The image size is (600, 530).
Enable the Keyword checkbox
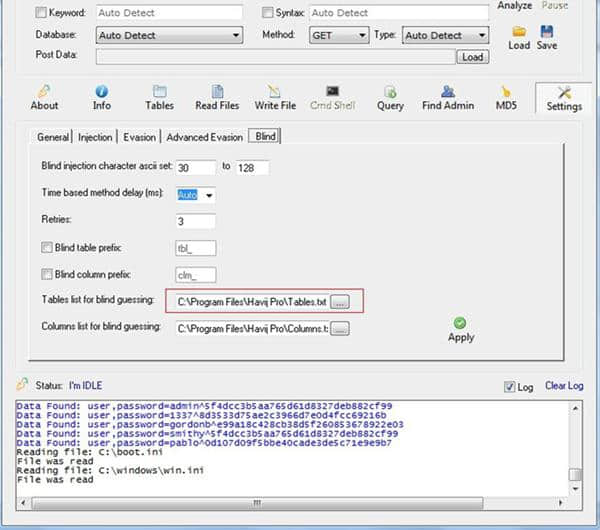click(41, 13)
